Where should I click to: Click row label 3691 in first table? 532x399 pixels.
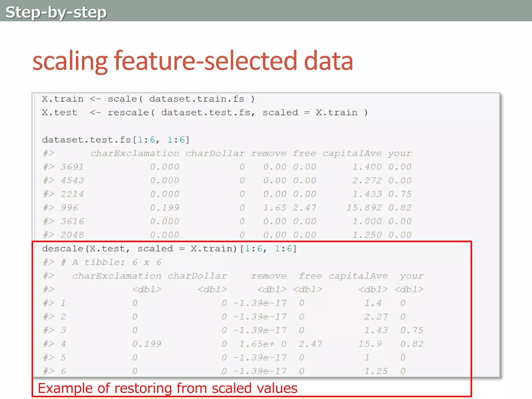(72, 167)
